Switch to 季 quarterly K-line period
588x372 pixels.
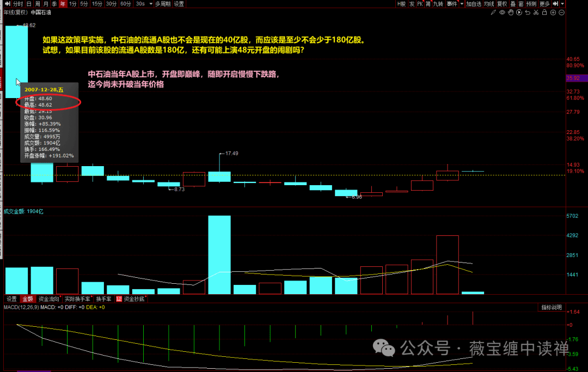pos(54,4)
